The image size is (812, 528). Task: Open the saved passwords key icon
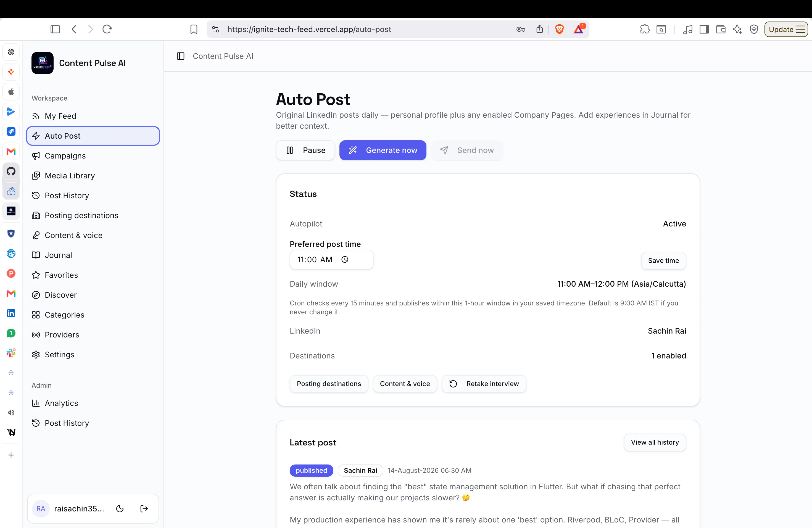tap(521, 29)
